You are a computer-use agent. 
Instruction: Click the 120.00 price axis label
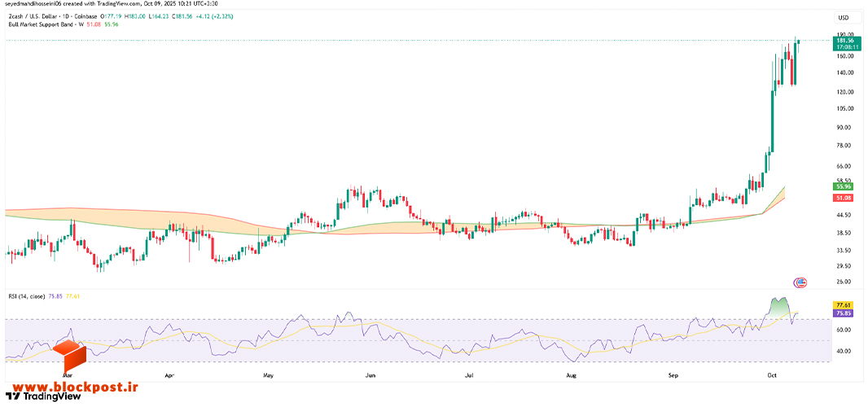click(x=844, y=92)
